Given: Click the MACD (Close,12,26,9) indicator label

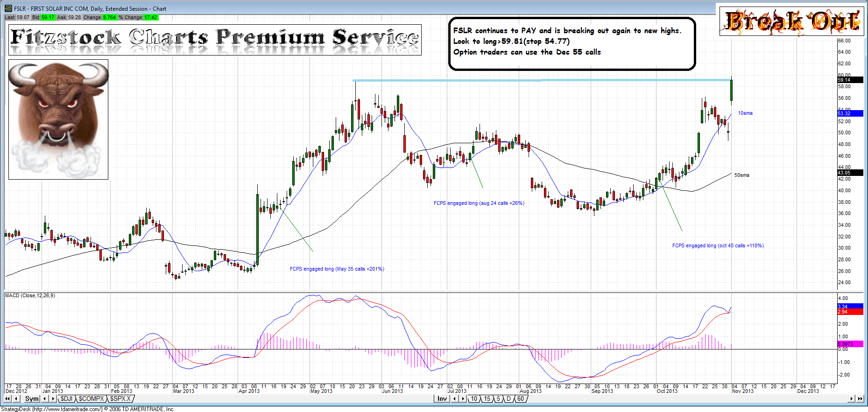Looking at the screenshot, I should click(x=30, y=295).
